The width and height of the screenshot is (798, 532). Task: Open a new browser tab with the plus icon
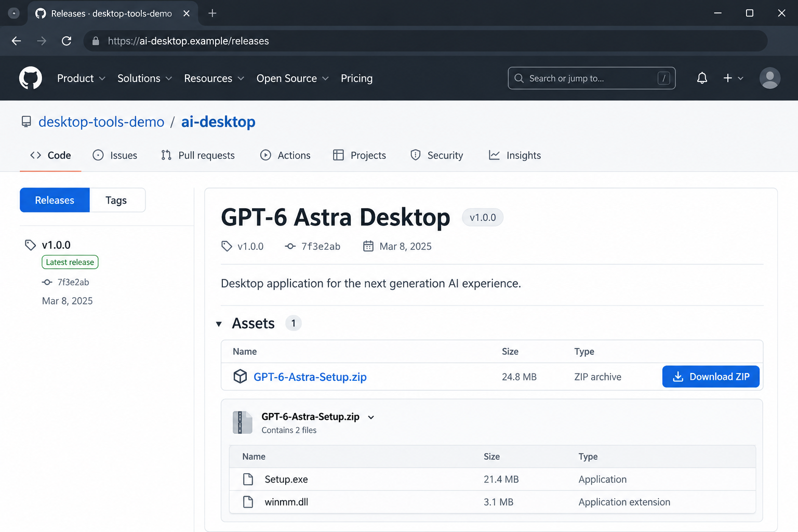[x=212, y=14]
